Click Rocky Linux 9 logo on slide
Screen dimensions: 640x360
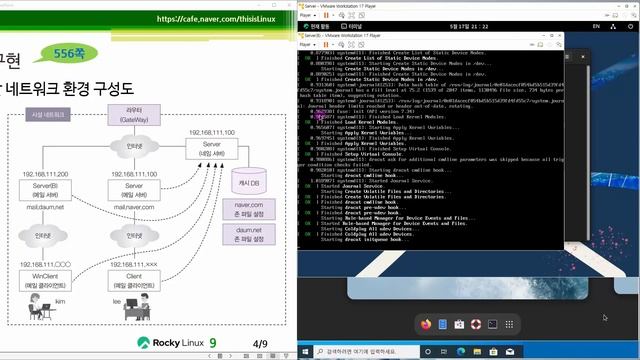177,343
